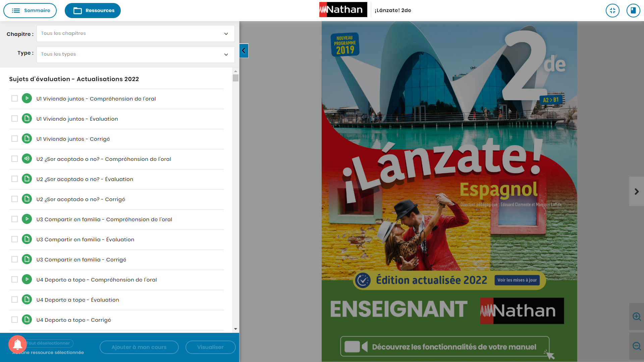The image size is (644, 362).
Task: Click the scrollbar down arrow in resources list
Action: coord(235,329)
